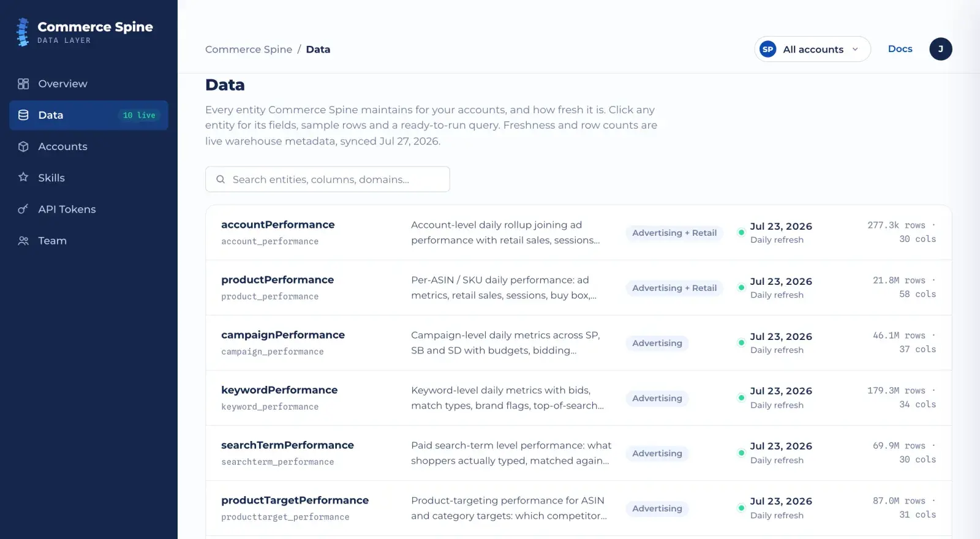Screen dimensions: 980x539
Task: Click the 277.3k rows value
Action: (x=896, y=225)
